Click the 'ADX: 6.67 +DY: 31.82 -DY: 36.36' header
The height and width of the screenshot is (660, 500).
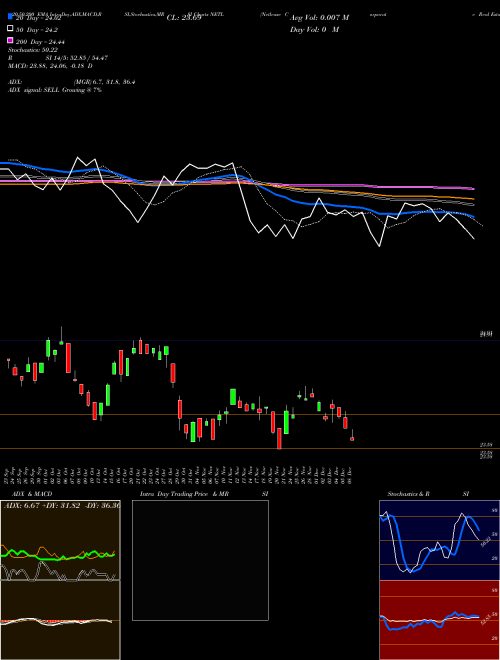[x=62, y=505]
